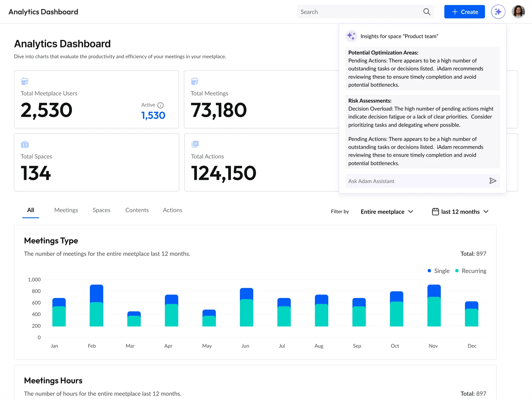Image resolution: width=532 pixels, height=399 pixels.
Task: Switch to the Meetings tab
Action: coord(66,210)
